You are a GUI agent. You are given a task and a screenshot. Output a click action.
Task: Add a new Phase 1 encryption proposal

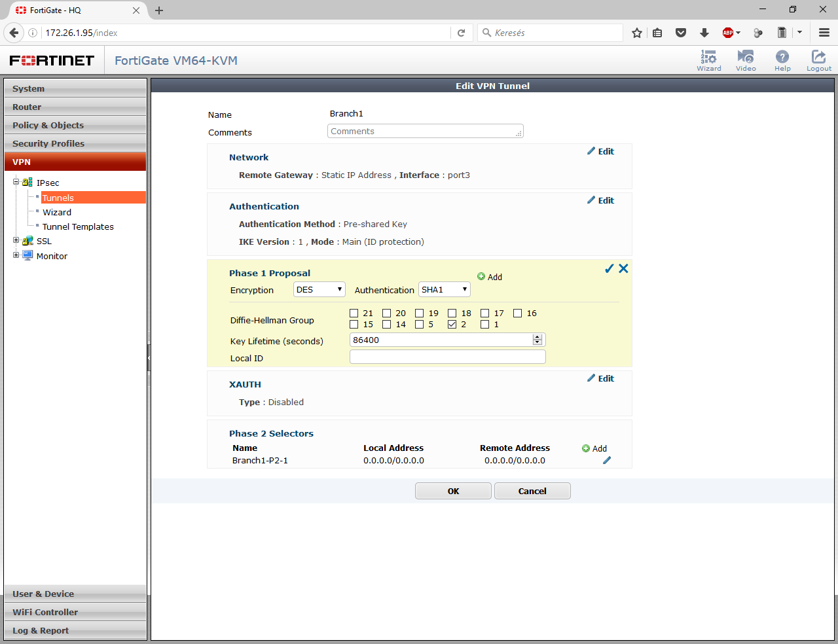pyautogui.click(x=490, y=277)
